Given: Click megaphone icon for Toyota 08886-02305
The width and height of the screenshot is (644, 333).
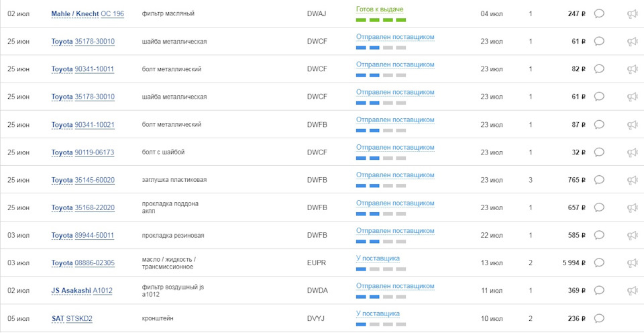Looking at the screenshot, I should [632, 263].
